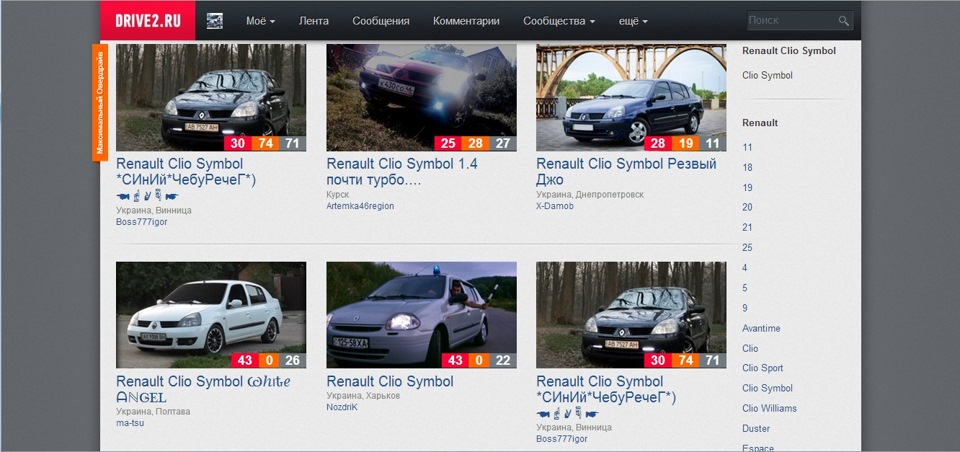Open NozdriK user profile

pyautogui.click(x=342, y=407)
